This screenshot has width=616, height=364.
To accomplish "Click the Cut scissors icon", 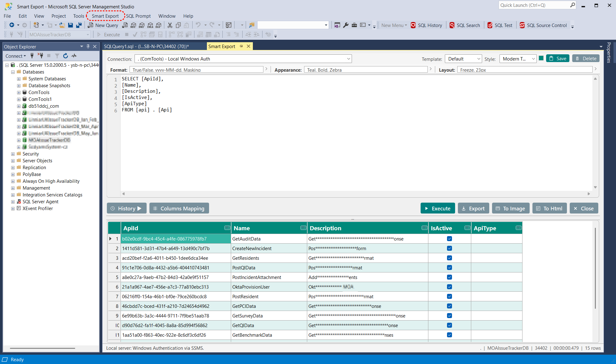I will pos(170,25).
